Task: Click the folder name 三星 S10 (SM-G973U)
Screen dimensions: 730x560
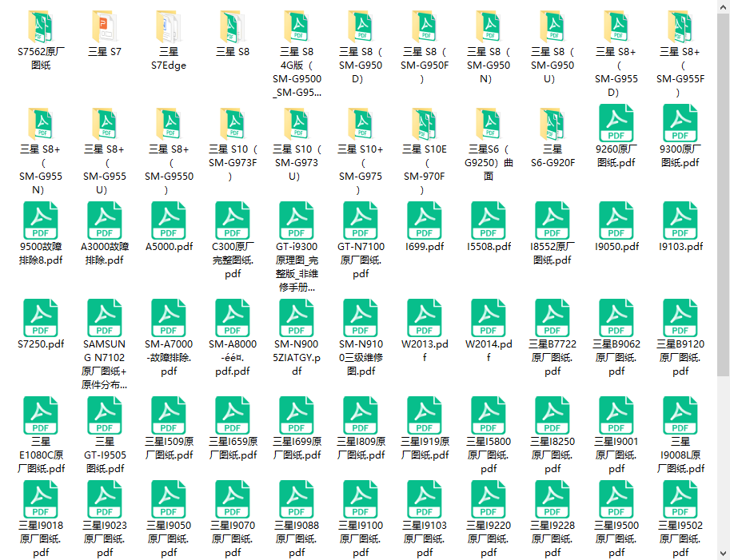Action: tap(297, 163)
